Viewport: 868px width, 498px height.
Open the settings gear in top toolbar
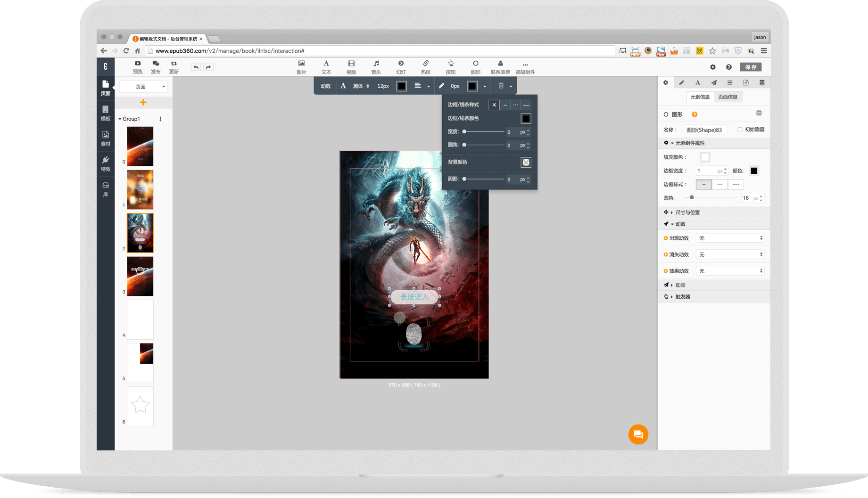pos(712,67)
